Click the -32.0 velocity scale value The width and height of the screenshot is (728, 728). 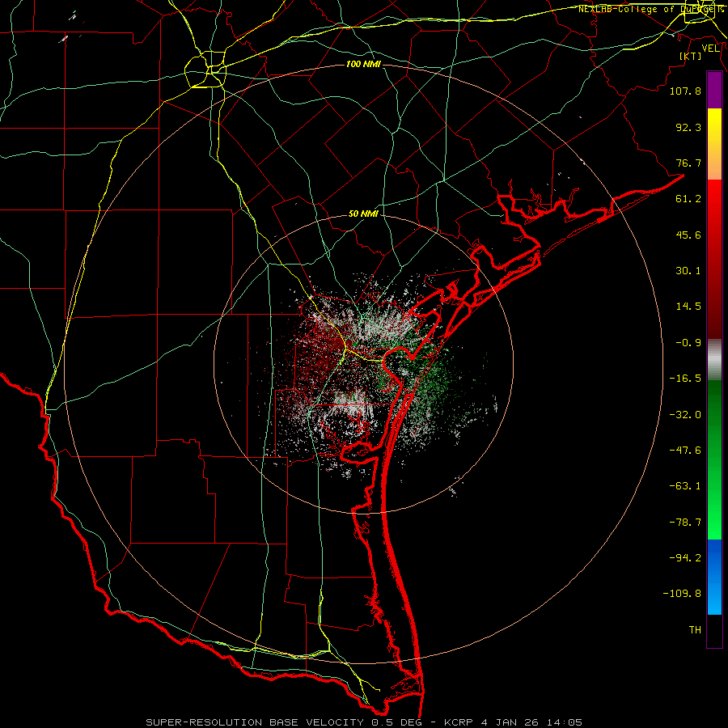coord(685,415)
